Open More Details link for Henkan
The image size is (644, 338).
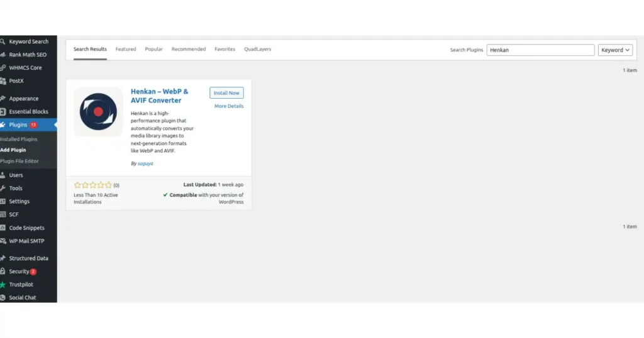(x=229, y=106)
